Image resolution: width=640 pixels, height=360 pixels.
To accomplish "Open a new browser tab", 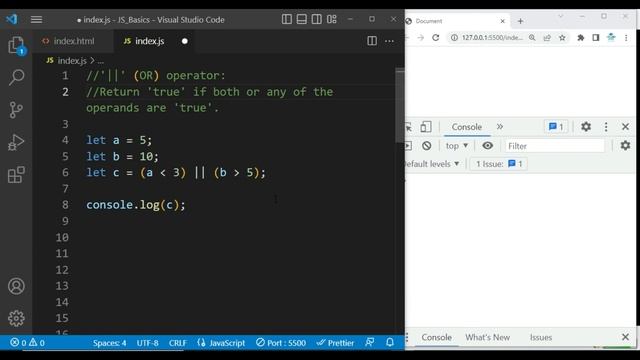I will click(x=520, y=21).
